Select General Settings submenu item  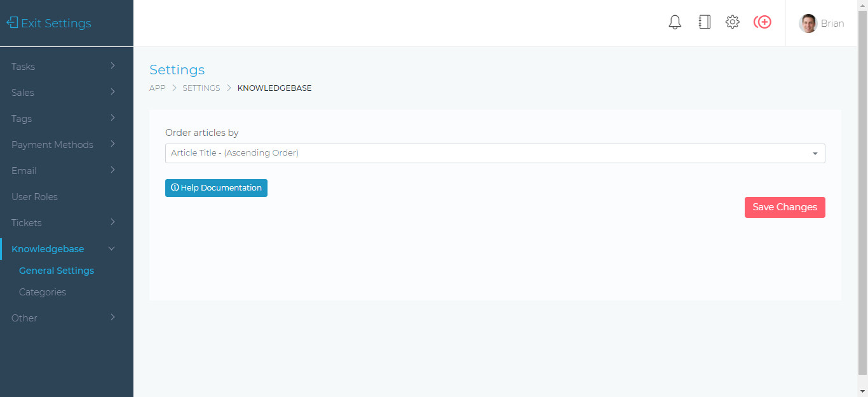click(57, 271)
